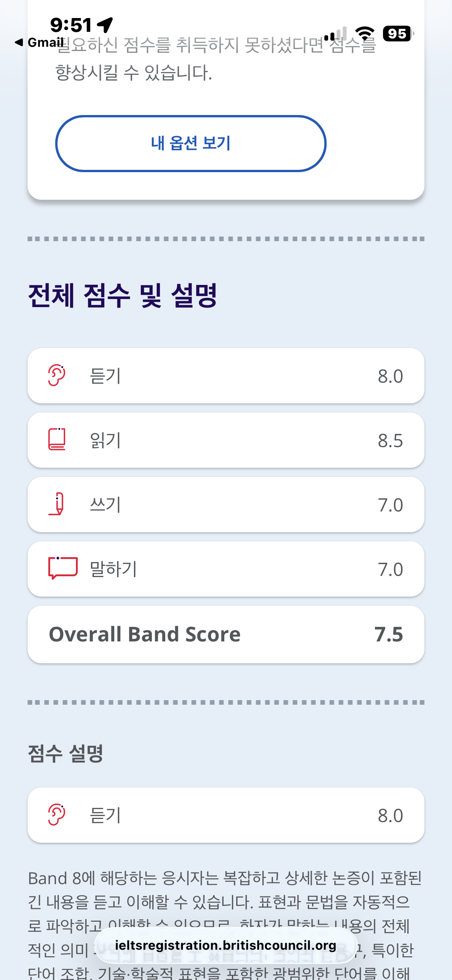Image resolution: width=452 pixels, height=980 pixels.
Task: Tap the book icon for 읽기
Action: [x=57, y=439]
